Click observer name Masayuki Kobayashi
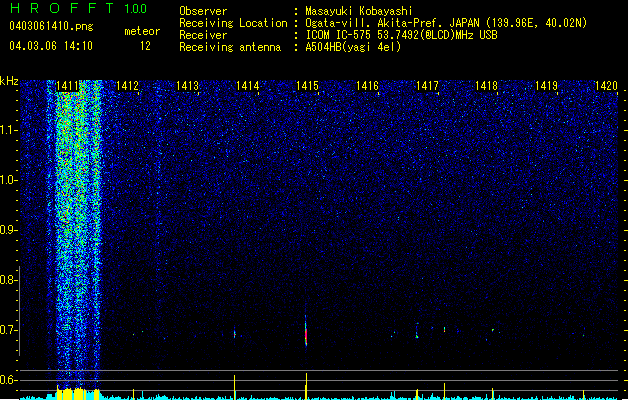 [358, 11]
